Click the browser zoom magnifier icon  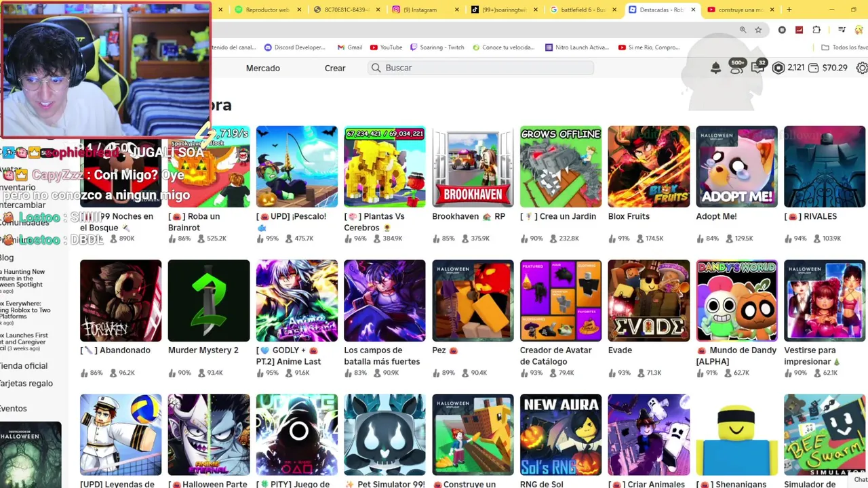tap(743, 30)
